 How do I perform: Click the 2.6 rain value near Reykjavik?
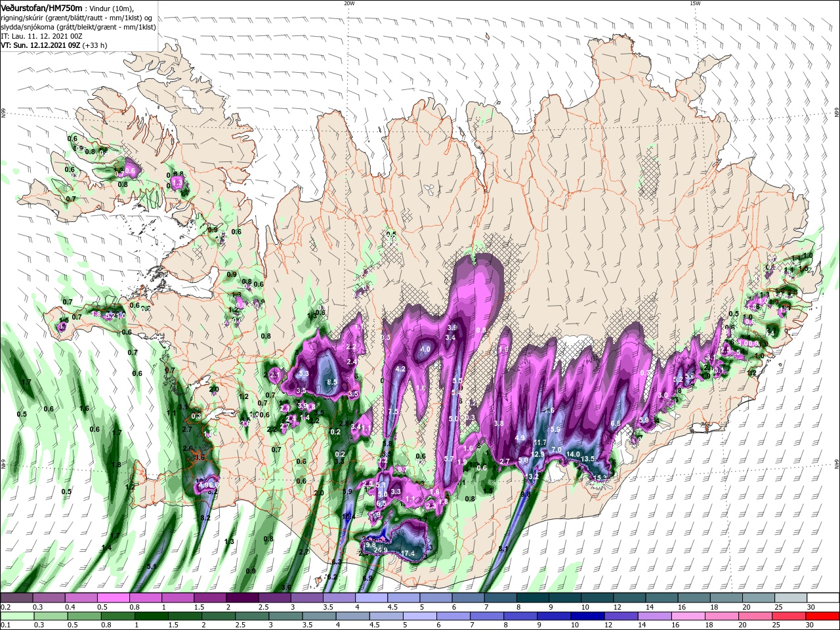pos(187,449)
